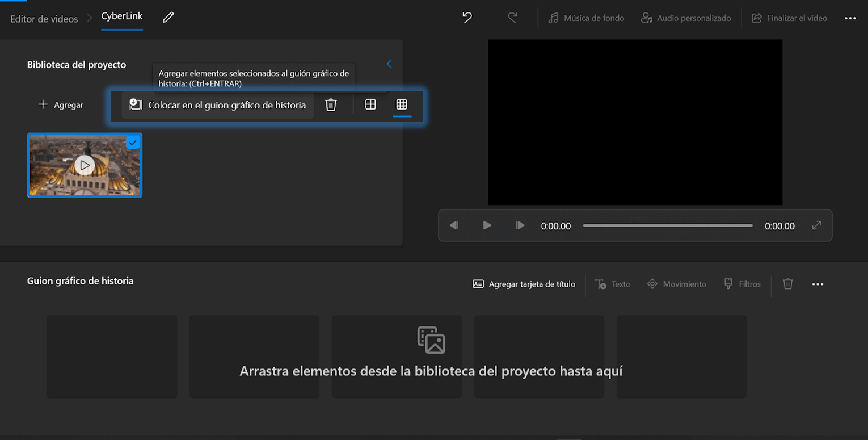Click the Guion gráfico de historia heading

tap(80, 281)
